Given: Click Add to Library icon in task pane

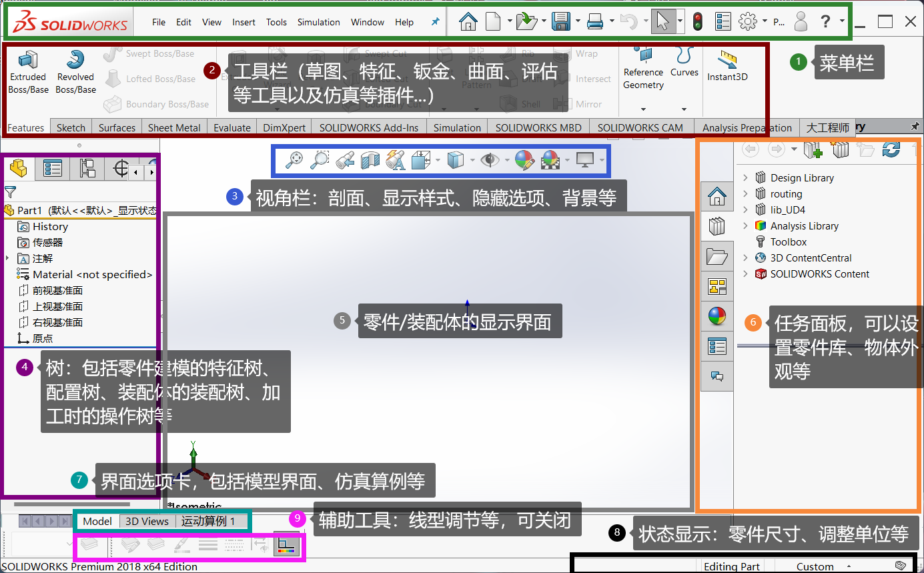Looking at the screenshot, I should (813, 150).
